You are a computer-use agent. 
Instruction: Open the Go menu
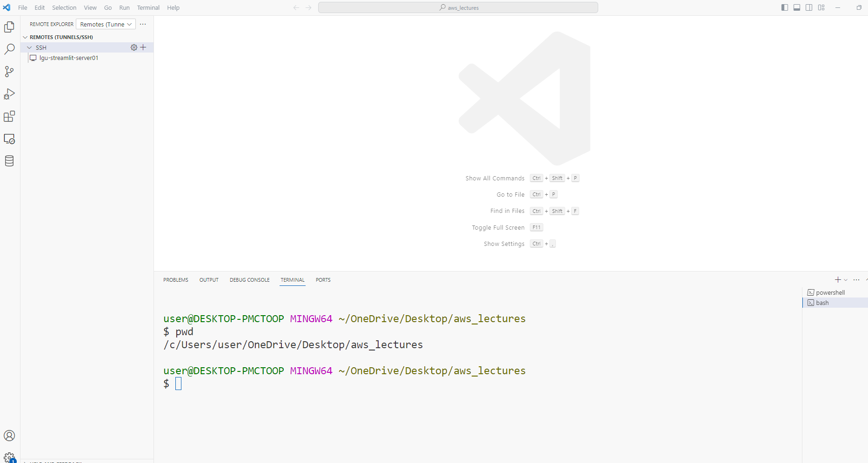pos(108,7)
